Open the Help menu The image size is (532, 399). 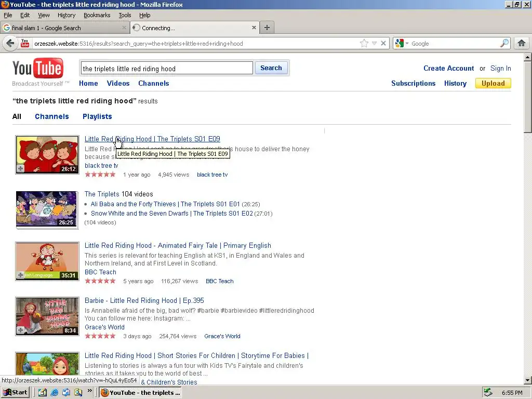click(x=145, y=15)
